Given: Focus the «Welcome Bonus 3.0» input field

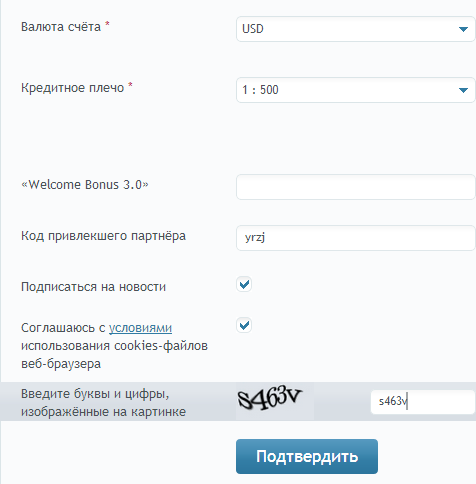Looking at the screenshot, I should pos(356,187).
